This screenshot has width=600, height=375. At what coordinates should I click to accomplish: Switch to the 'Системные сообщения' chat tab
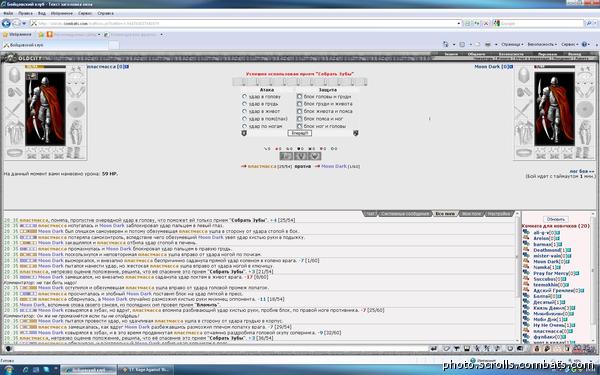pyautogui.click(x=405, y=214)
